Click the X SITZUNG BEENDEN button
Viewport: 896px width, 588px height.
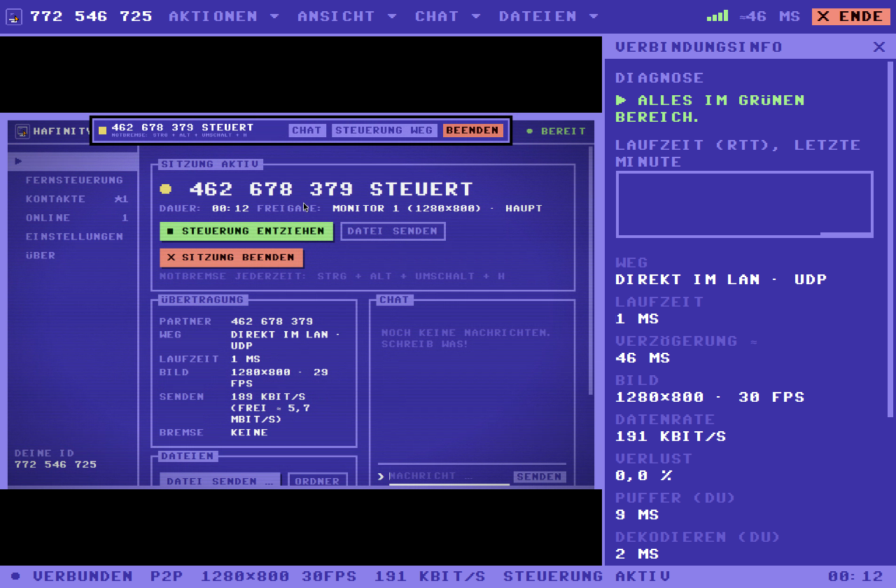click(x=231, y=258)
